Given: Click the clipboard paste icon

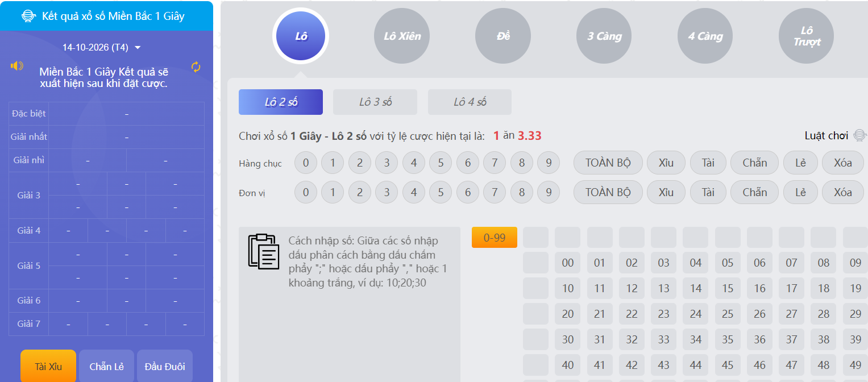Looking at the screenshot, I should [x=264, y=251].
